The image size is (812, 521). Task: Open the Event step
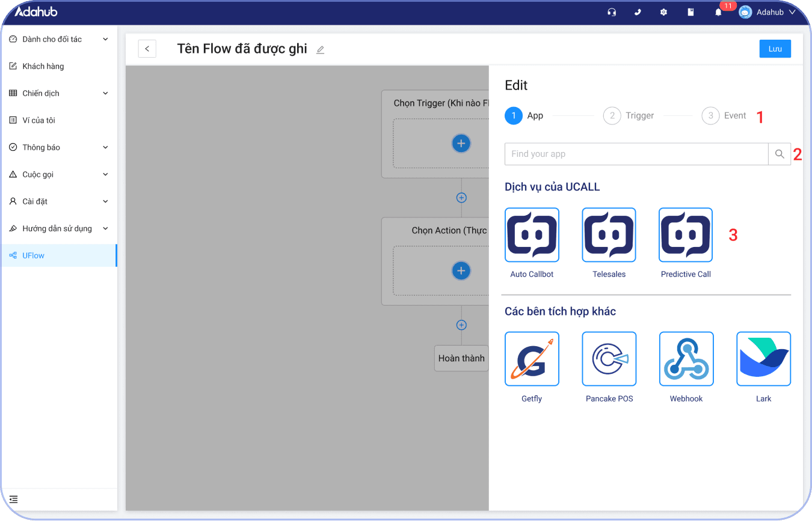(724, 115)
